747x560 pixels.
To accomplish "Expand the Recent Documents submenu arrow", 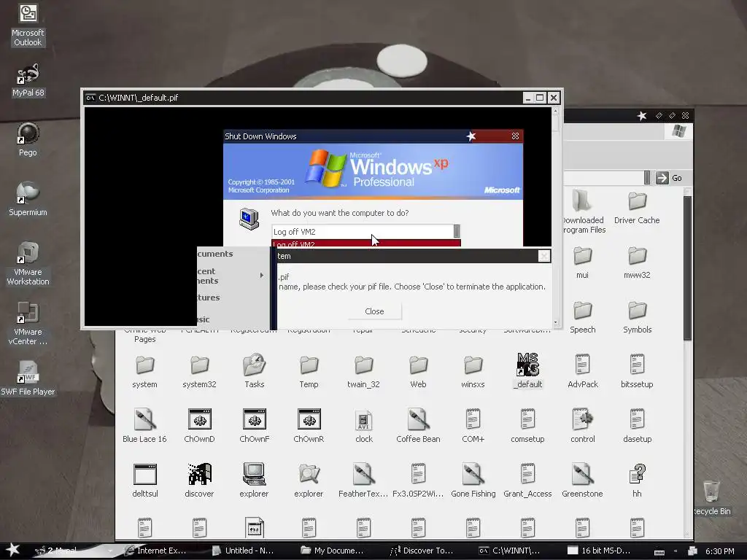I will click(x=262, y=275).
